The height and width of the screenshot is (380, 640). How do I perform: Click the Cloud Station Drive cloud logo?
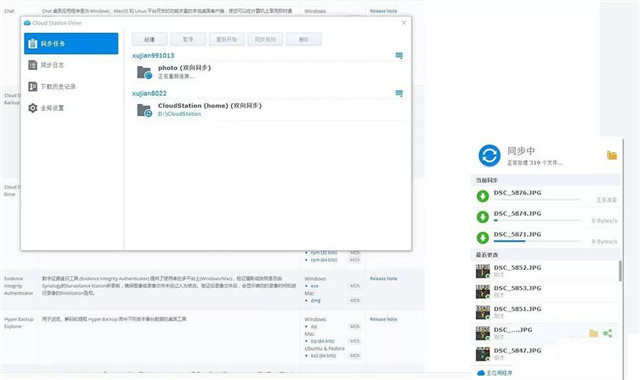27,23
